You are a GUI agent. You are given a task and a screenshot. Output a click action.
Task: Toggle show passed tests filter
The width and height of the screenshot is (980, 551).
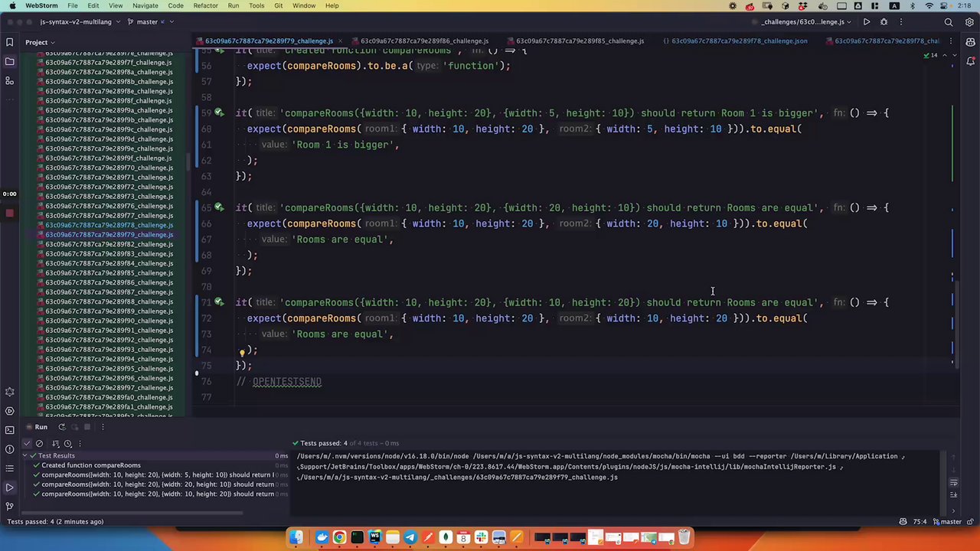click(27, 444)
